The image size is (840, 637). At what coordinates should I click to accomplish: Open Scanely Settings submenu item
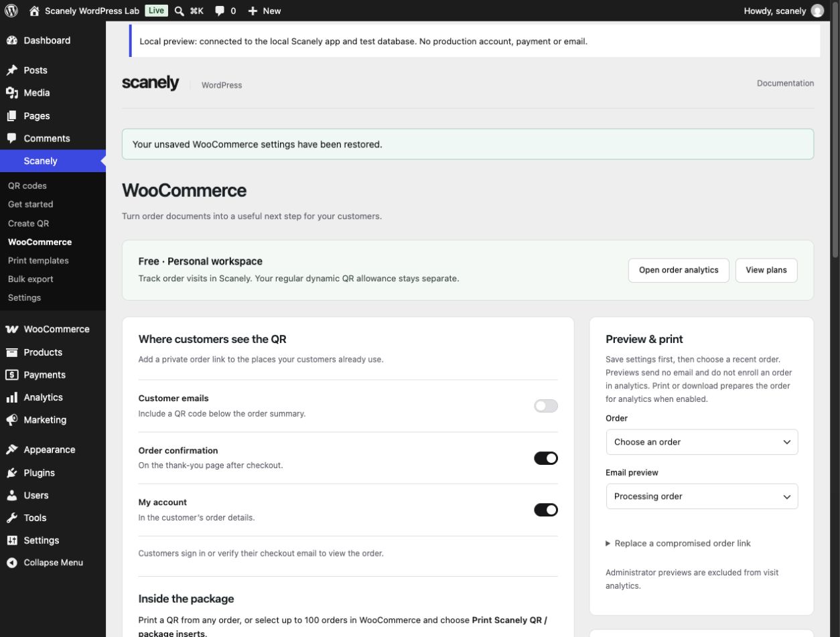click(x=24, y=297)
